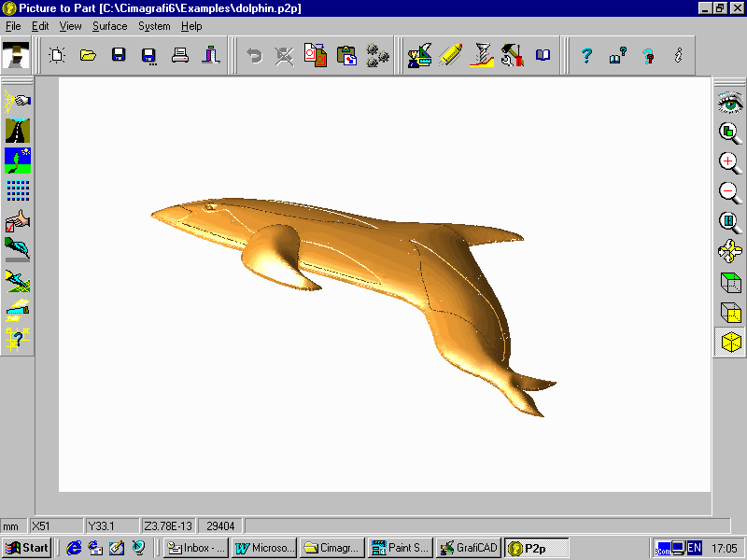Switch to Paint S... in the taskbar
Viewport: 747px width, 560px height.
401,548
